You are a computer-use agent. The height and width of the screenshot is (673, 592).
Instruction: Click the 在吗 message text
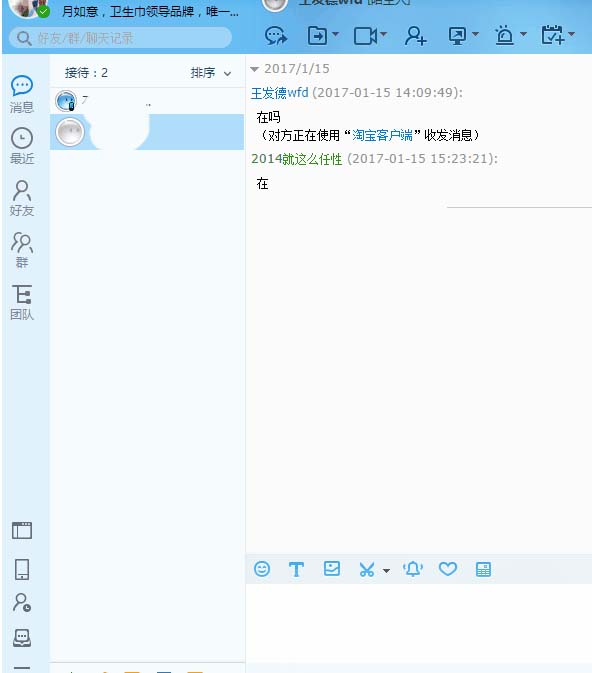(268, 117)
